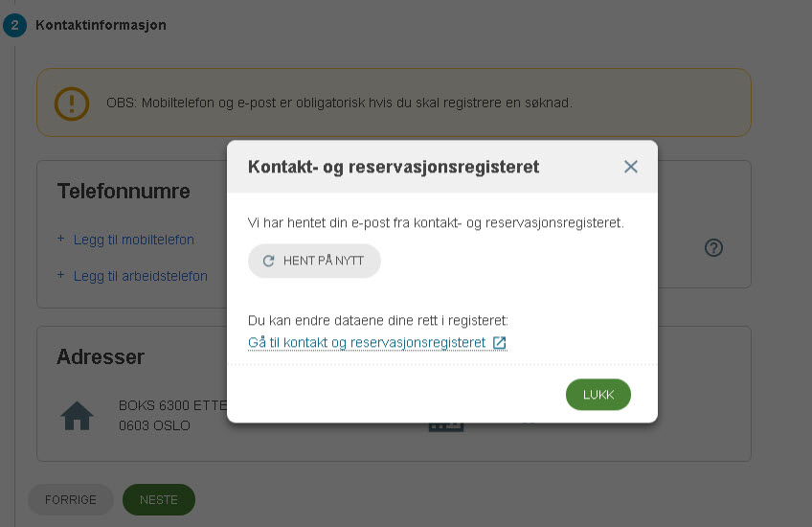Click the dialog title Kontakt- og reservasjonsregisteret
This screenshot has width=812, height=527.
[x=394, y=167]
